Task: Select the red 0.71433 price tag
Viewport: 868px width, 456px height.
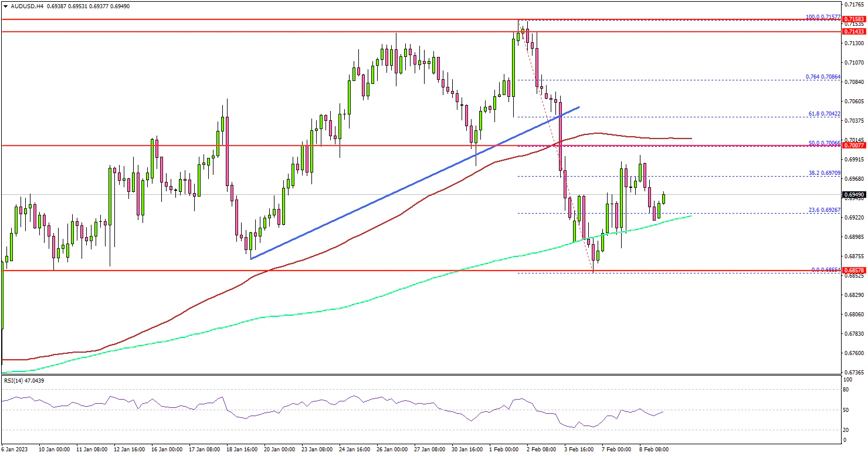Action: (853, 31)
